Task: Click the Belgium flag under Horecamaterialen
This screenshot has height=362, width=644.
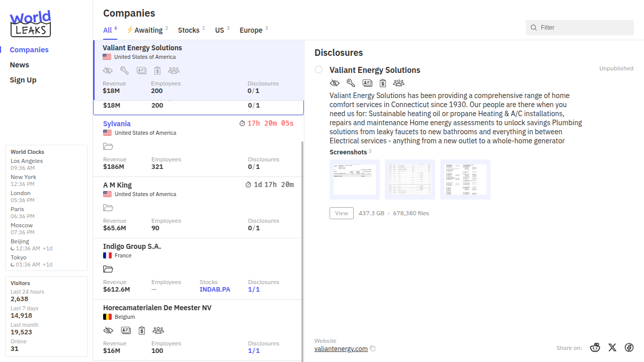Action: [x=108, y=317]
